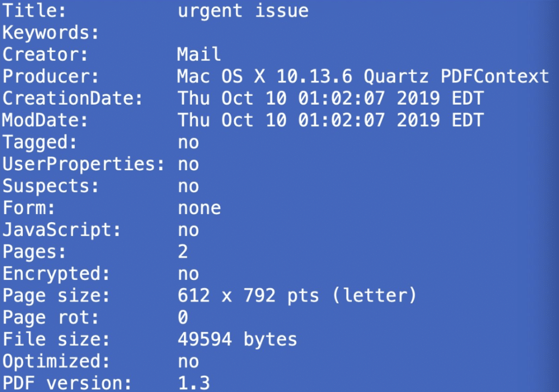Click the '(letter)' text
This screenshot has width=559, height=392.
coord(374,295)
